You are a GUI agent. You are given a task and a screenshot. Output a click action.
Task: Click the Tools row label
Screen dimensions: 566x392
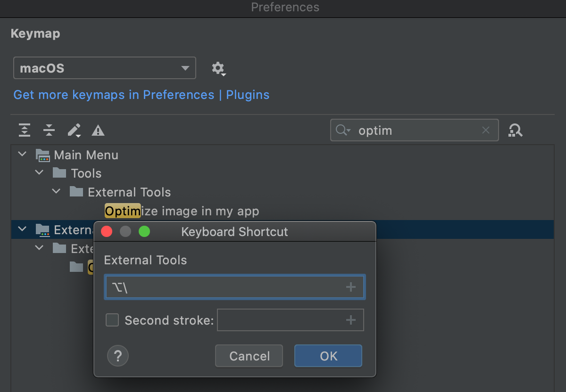pyautogui.click(x=86, y=173)
